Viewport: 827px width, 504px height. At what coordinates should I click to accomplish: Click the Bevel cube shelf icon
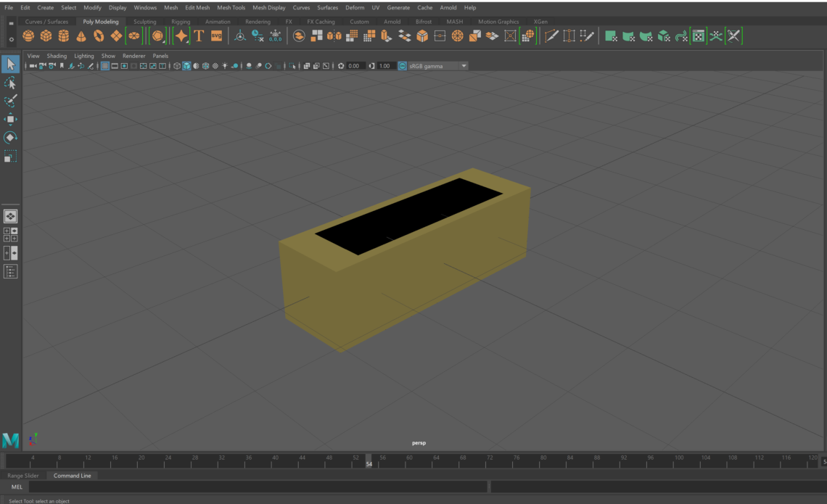[x=422, y=36]
